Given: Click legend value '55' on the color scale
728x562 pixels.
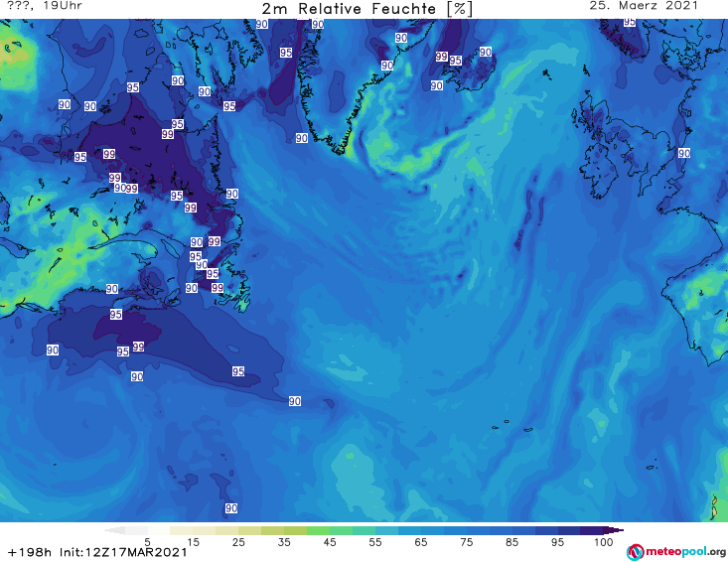Looking at the screenshot, I should 375,542.
